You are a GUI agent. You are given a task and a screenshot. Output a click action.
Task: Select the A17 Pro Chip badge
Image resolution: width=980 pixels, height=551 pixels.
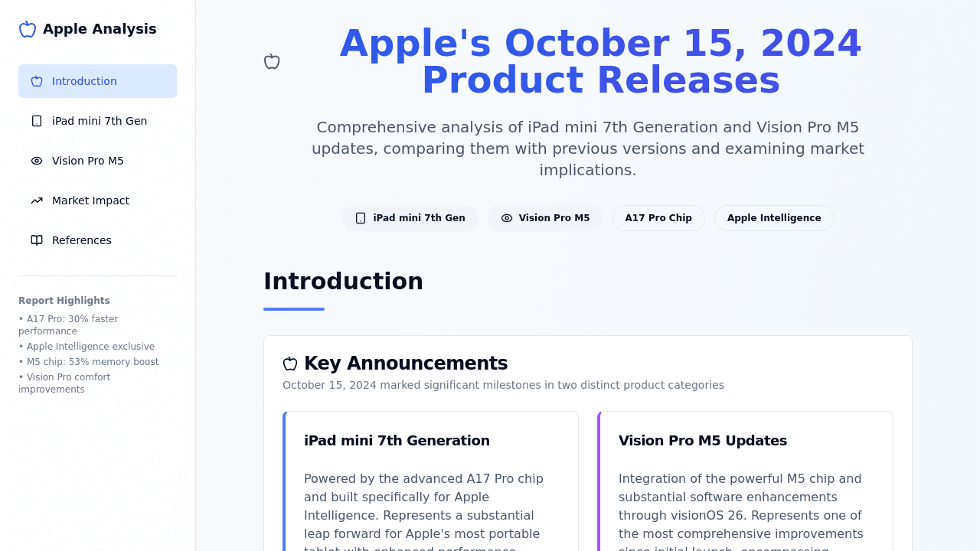pos(658,218)
